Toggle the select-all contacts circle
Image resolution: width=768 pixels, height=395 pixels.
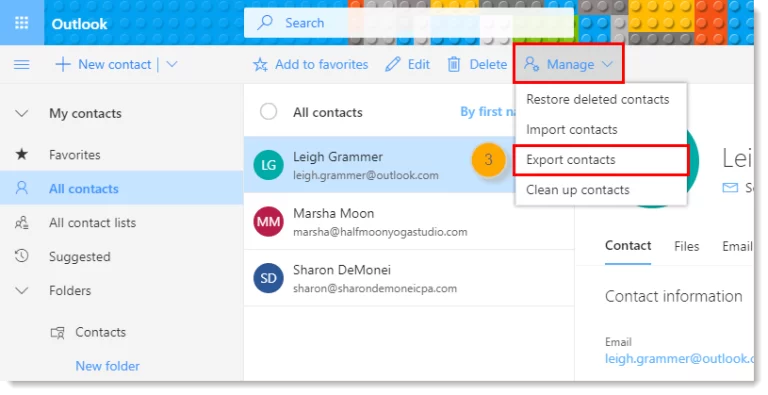pos(268,112)
